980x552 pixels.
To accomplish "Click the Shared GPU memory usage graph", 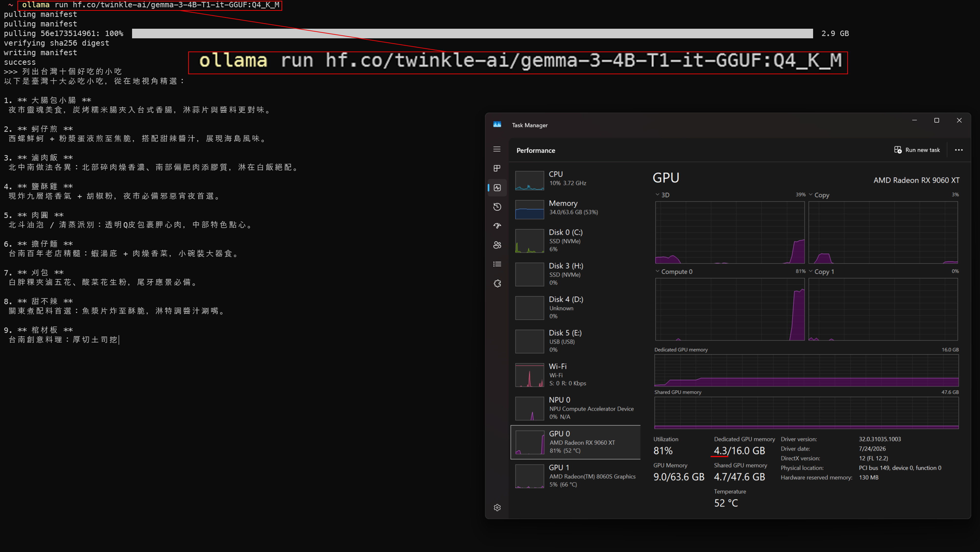I will pyautogui.click(x=806, y=413).
